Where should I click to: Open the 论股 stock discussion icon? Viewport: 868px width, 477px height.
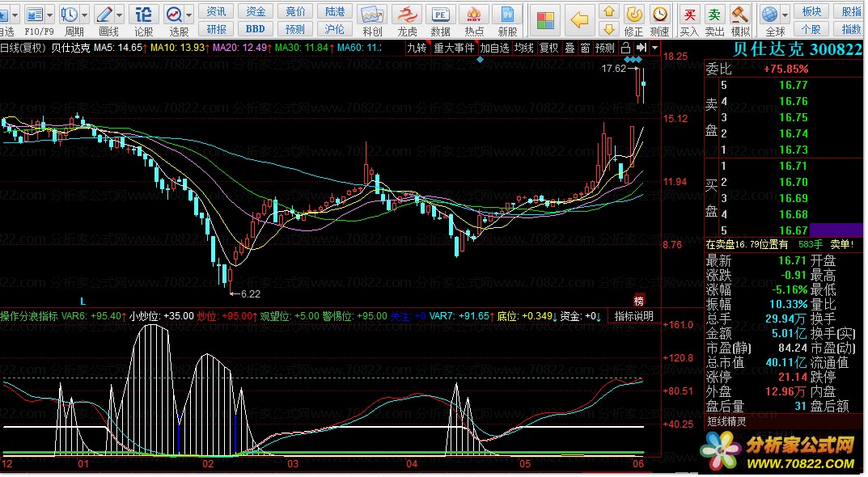143,15
